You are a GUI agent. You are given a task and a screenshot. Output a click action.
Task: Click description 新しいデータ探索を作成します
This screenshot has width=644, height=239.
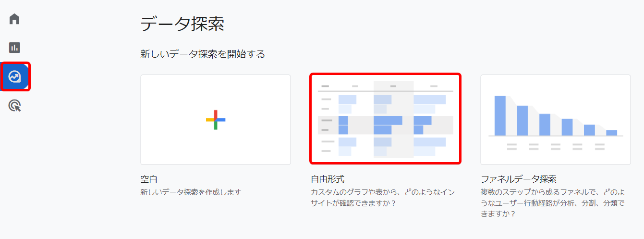(x=191, y=192)
